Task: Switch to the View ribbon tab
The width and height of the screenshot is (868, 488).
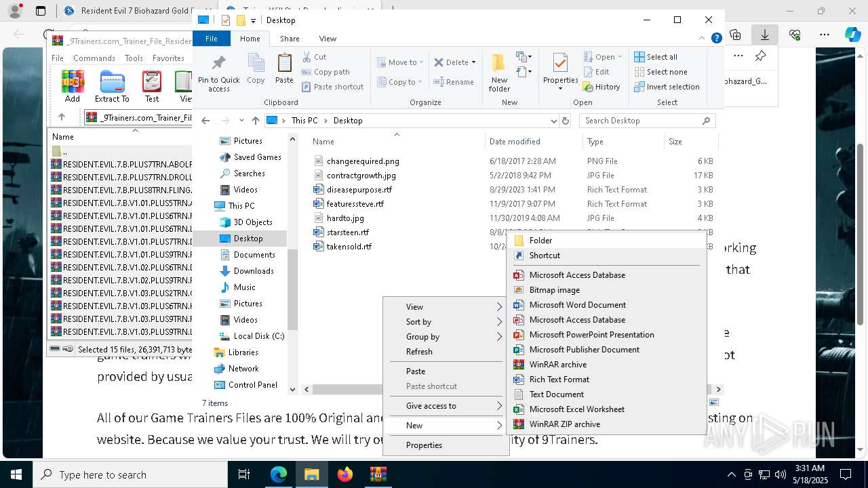Action: click(x=328, y=39)
